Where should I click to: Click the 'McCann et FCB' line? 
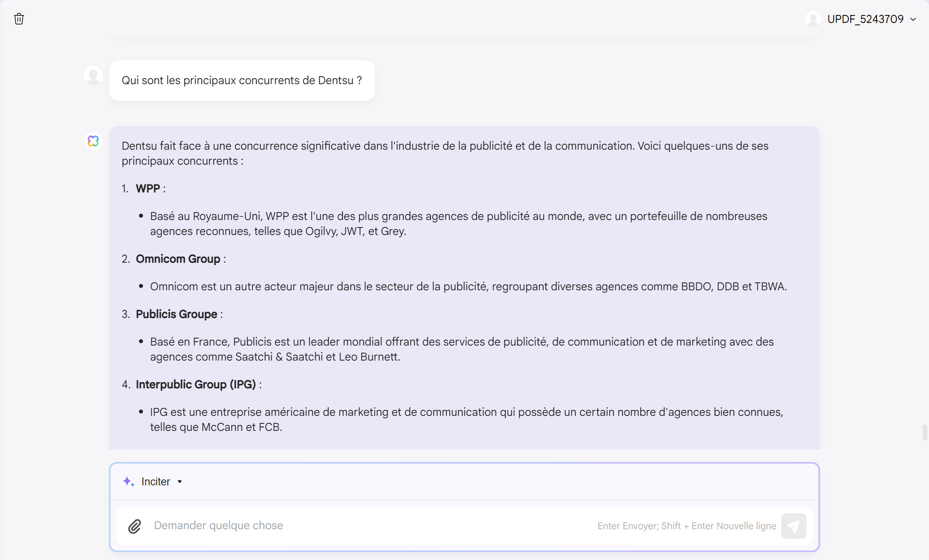pyautogui.click(x=216, y=427)
